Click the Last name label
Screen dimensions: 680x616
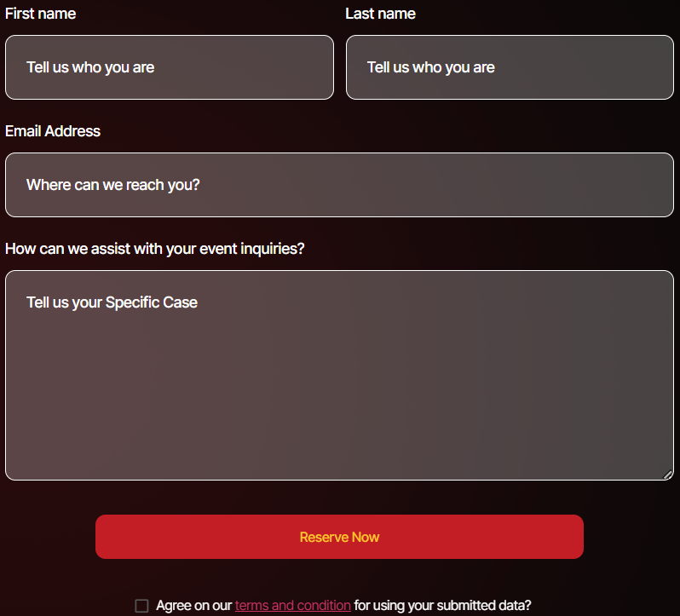coord(380,14)
